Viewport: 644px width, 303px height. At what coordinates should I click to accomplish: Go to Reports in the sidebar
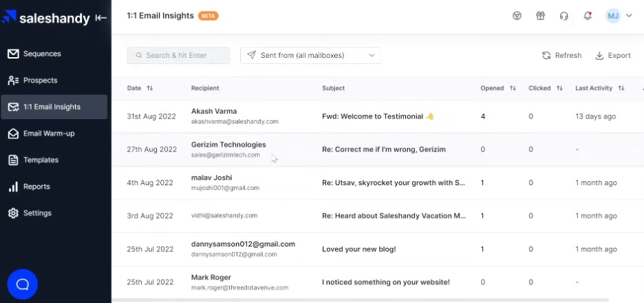coord(54,187)
